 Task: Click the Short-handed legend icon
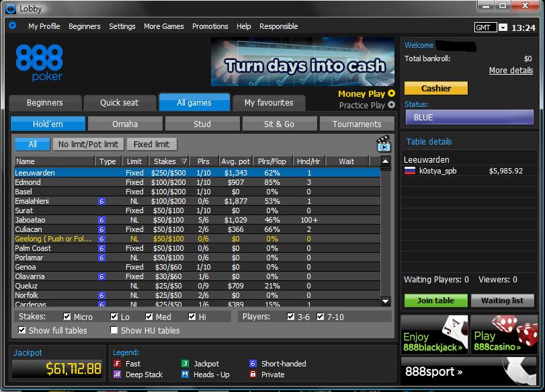click(x=253, y=364)
